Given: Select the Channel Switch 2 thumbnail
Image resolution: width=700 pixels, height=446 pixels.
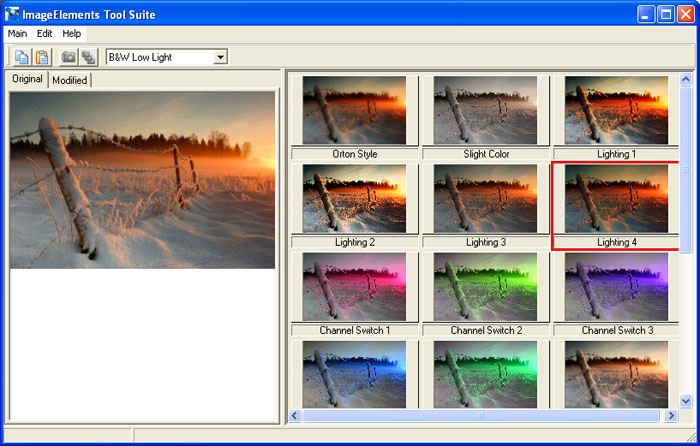Looking at the screenshot, I should pos(485,287).
